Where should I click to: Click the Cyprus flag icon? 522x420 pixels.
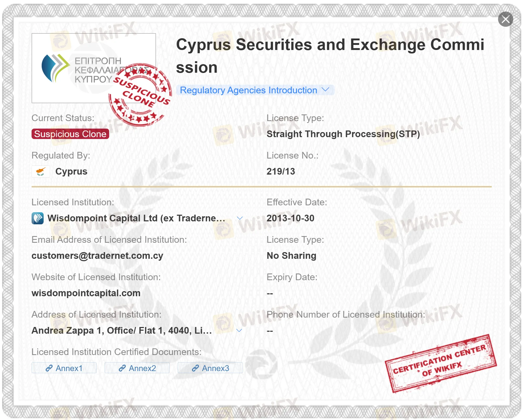pos(41,171)
